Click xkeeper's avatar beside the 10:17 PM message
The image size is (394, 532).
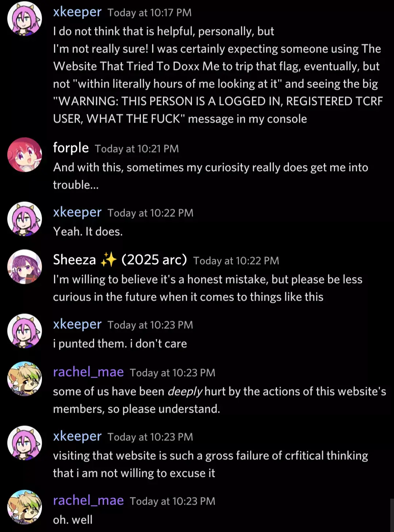[24, 18]
